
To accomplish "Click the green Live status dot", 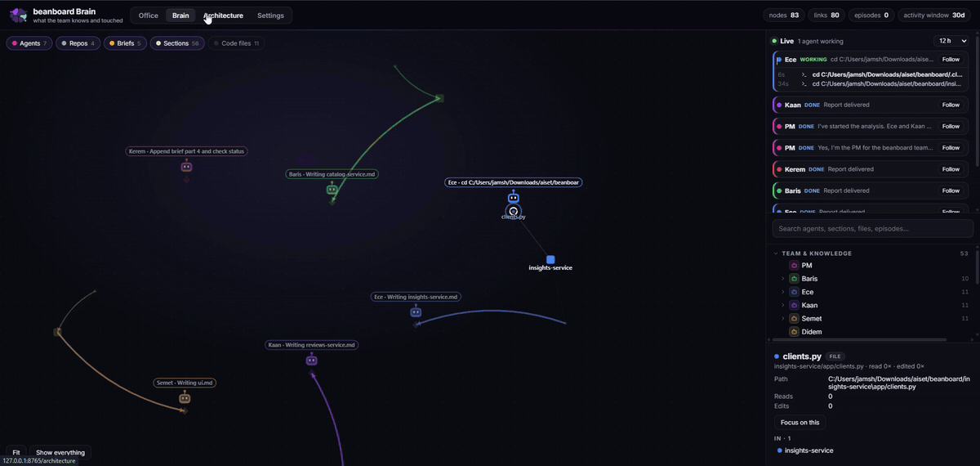I will (774, 41).
